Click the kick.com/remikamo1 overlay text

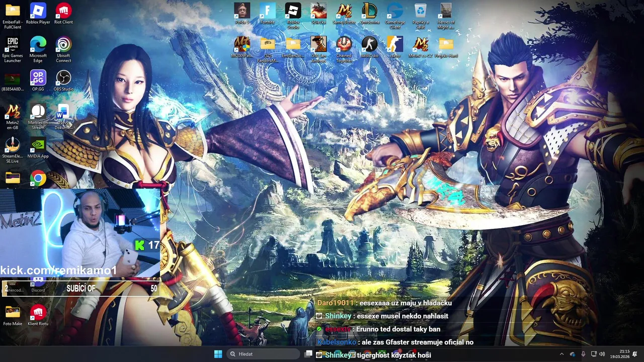pos(58,270)
